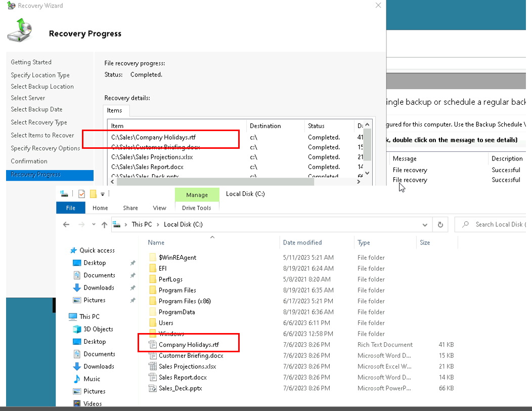Image resolution: width=532 pixels, height=411 pixels.
Task: Open the Drive Tools ribbon tab
Action: click(x=196, y=208)
